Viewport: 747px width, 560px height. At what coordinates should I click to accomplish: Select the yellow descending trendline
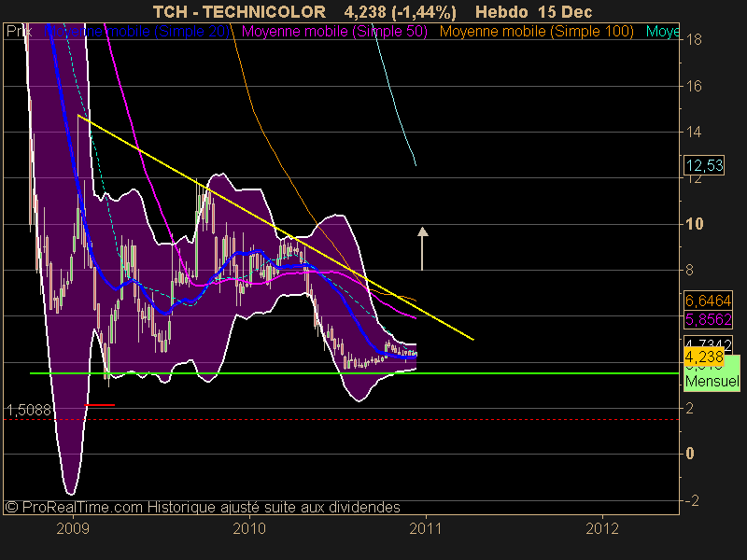[275, 227]
